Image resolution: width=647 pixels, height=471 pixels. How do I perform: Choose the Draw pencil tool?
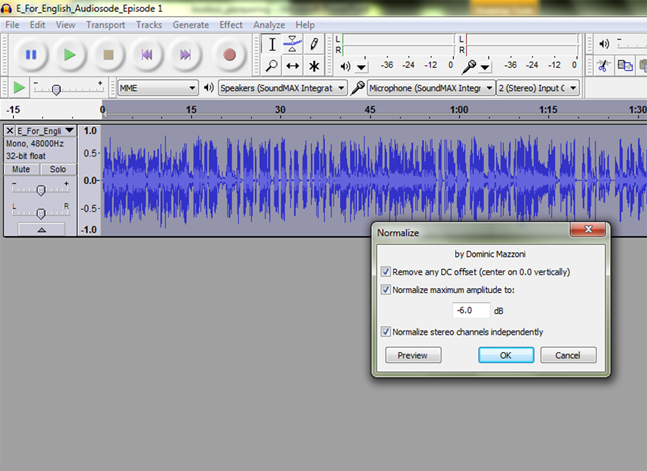(314, 44)
